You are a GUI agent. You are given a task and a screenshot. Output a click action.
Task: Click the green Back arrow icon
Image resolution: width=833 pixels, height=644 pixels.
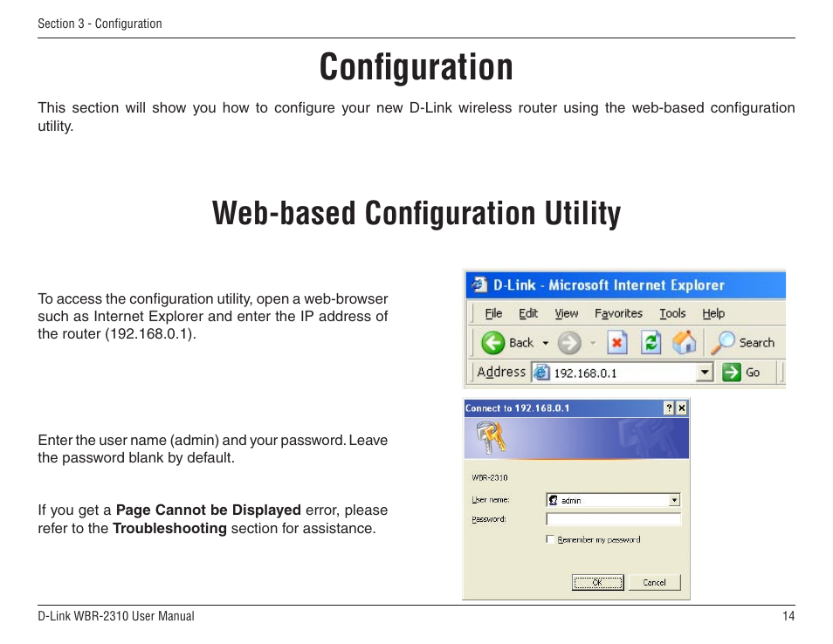click(492, 342)
